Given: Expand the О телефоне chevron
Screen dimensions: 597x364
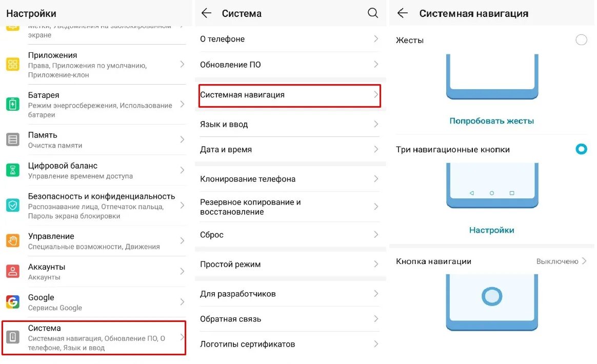Looking at the screenshot, I should 376,39.
